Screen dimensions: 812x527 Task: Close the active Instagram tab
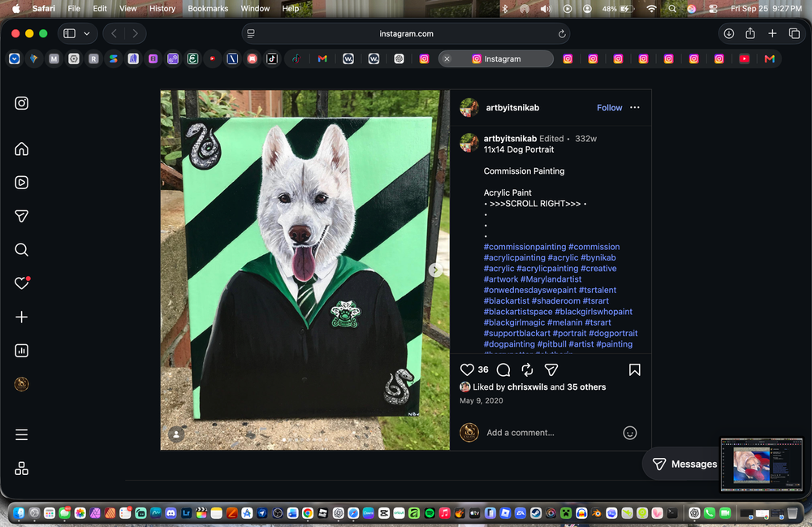(447, 59)
